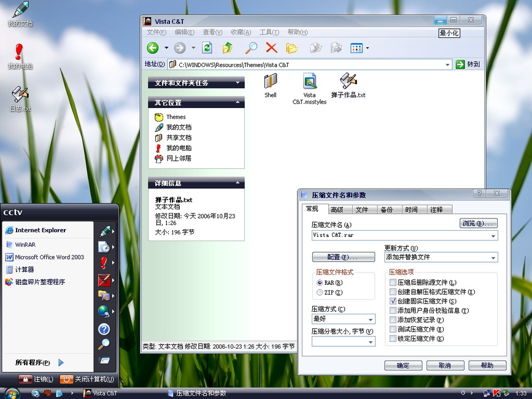This screenshot has width=532, height=399.
Task: Select the ZIP format radio button
Action: [319, 292]
